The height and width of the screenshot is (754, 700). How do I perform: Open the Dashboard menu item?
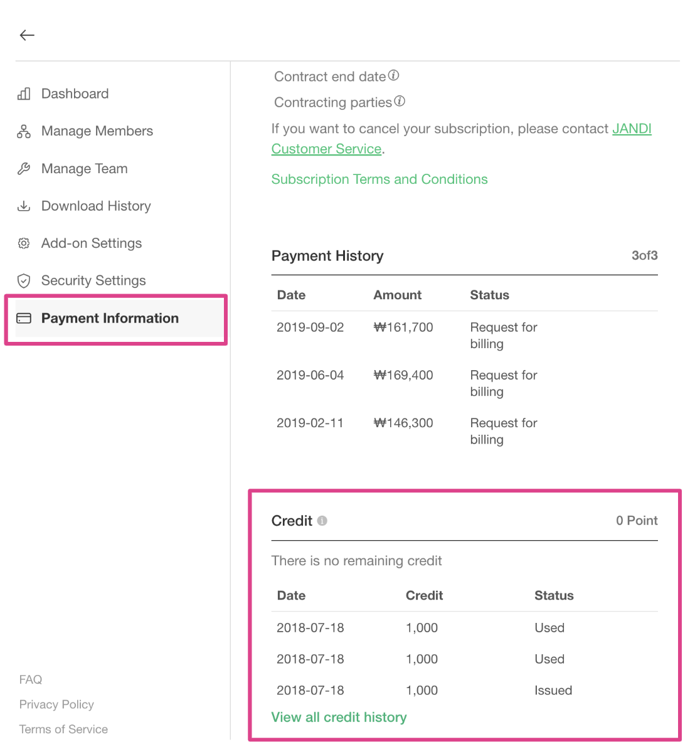(75, 94)
